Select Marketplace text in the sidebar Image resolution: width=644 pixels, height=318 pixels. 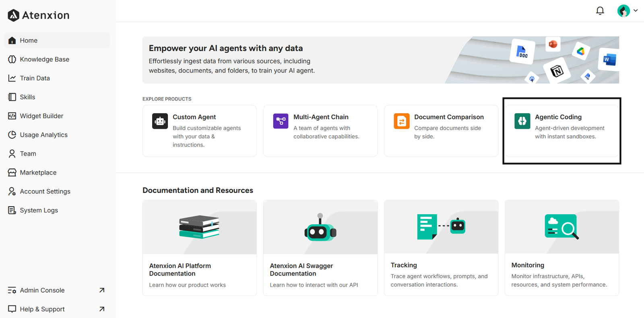[38, 172]
